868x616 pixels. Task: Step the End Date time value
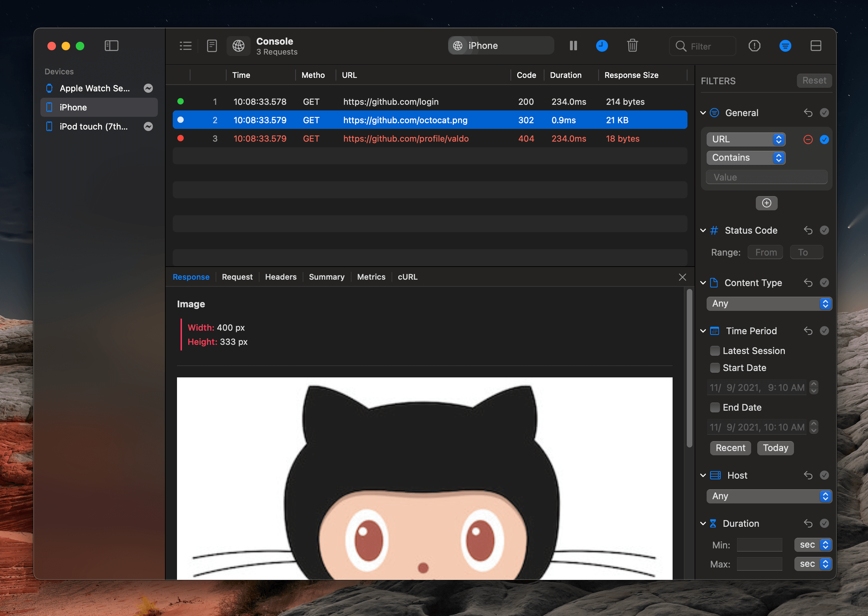(x=814, y=428)
